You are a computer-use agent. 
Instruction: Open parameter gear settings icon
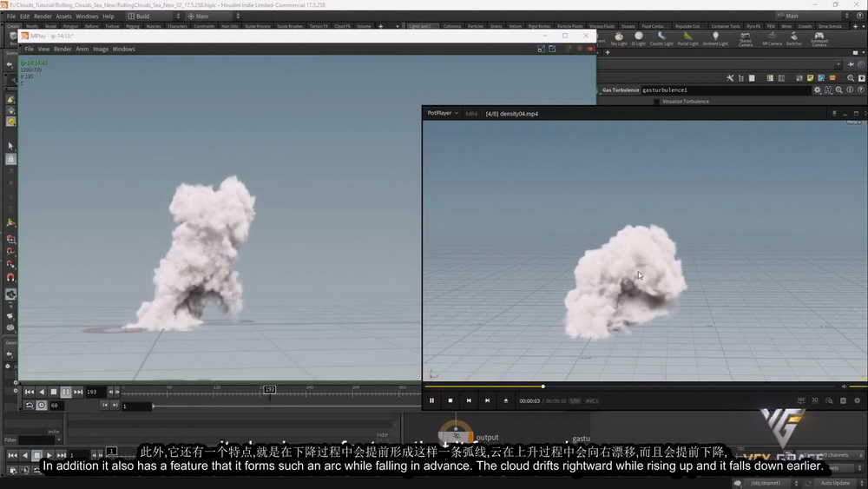coord(817,89)
